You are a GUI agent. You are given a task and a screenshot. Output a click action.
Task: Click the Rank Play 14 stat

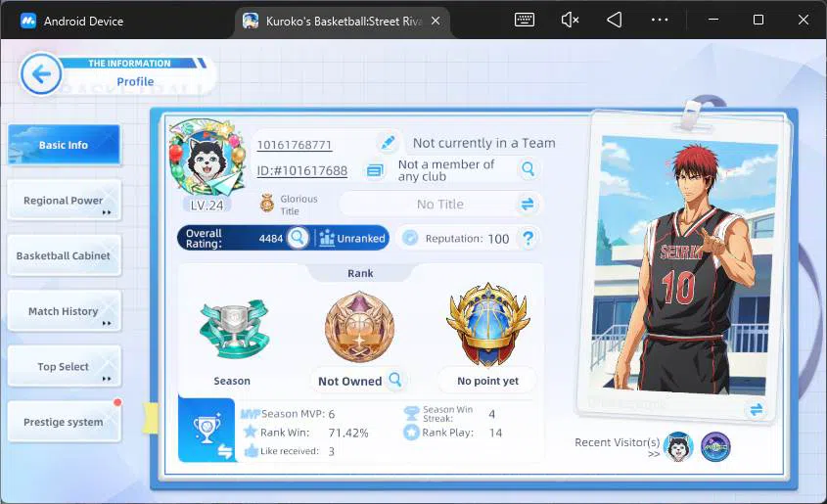tap(452, 433)
